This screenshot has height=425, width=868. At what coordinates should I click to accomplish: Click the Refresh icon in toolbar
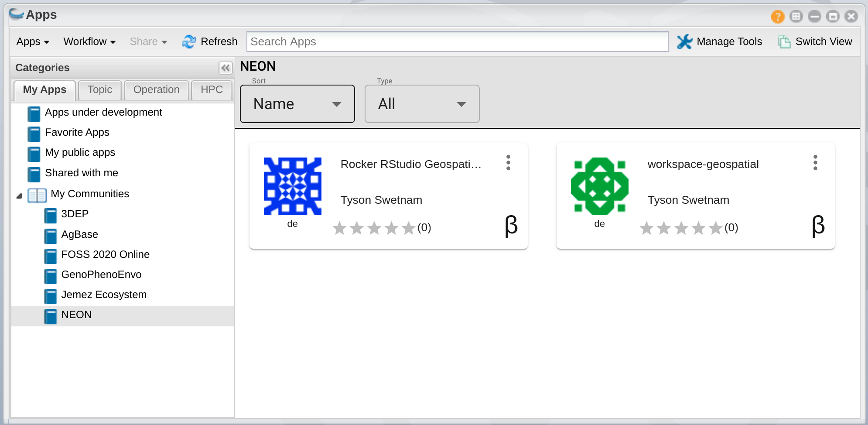(189, 41)
